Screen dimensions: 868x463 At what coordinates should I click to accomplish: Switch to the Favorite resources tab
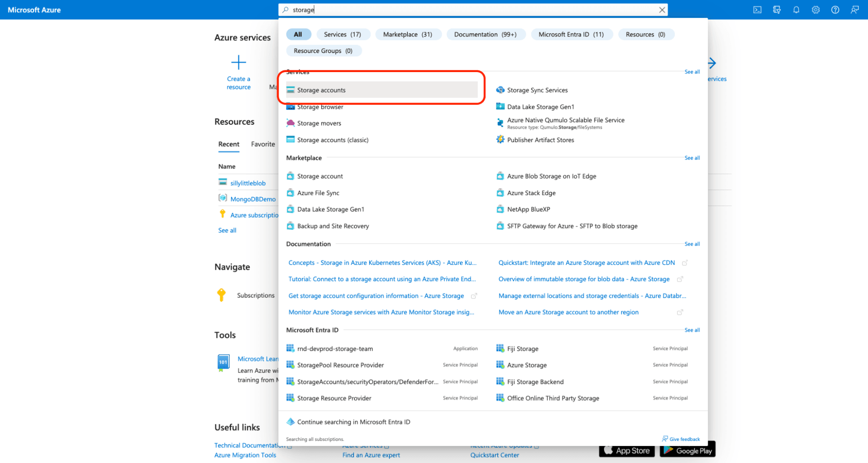coord(262,144)
